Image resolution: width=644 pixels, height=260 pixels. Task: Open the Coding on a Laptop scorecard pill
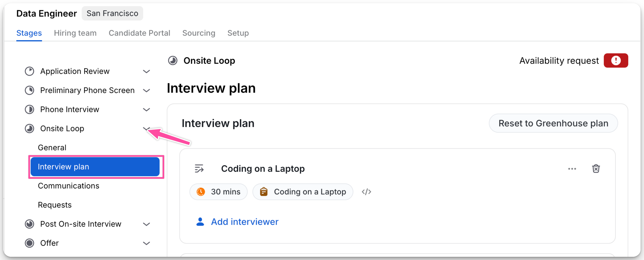pyautogui.click(x=303, y=192)
